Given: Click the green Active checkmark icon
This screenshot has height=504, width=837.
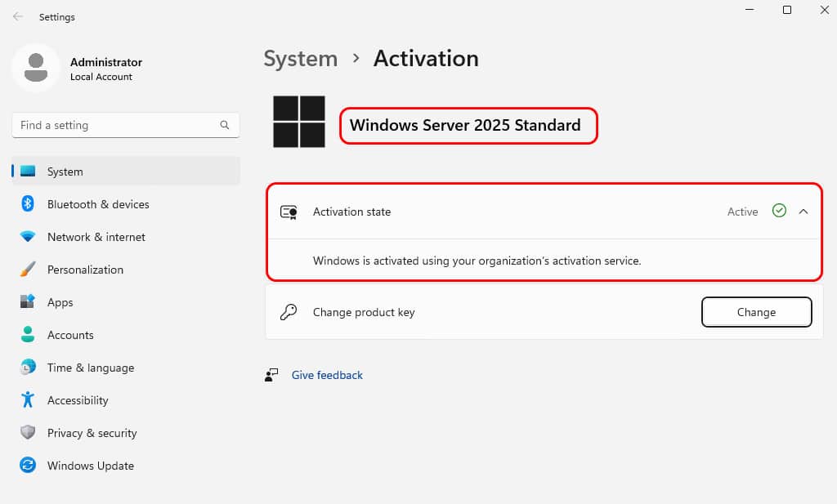Looking at the screenshot, I should pyautogui.click(x=779, y=212).
